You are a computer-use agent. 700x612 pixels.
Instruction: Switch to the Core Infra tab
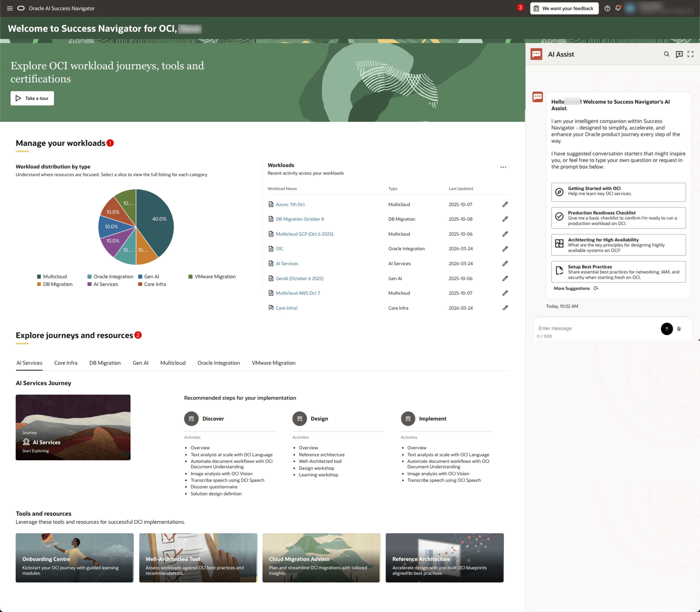click(66, 363)
